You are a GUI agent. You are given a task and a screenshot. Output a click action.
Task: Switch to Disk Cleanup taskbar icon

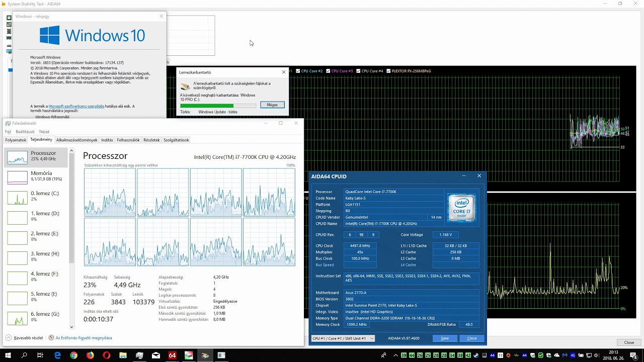205,355
